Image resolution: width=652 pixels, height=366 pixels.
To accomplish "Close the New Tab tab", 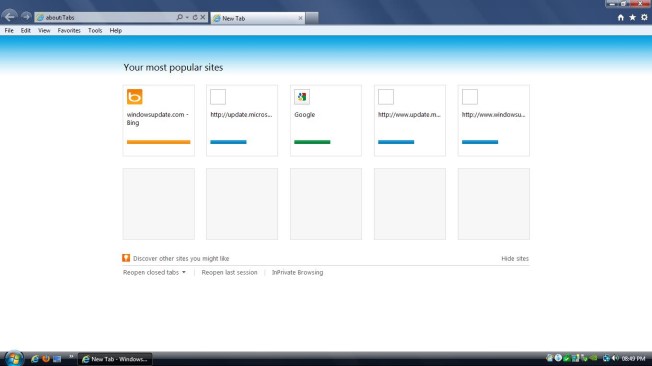I will (x=300, y=18).
